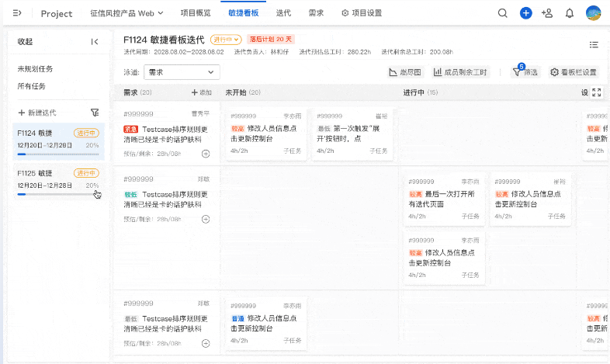
Task: Select the F1125 敏捷 iteration
Action: 58,182
